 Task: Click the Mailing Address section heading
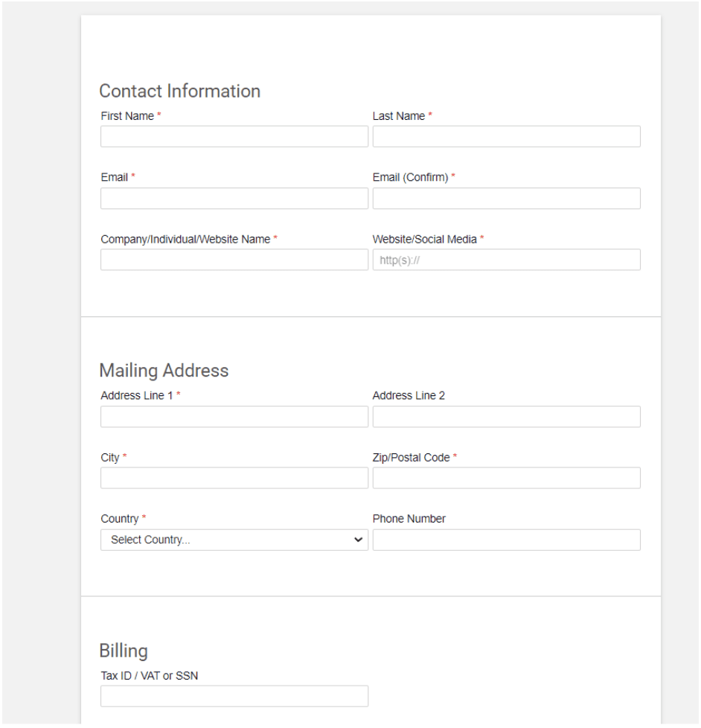coord(164,371)
